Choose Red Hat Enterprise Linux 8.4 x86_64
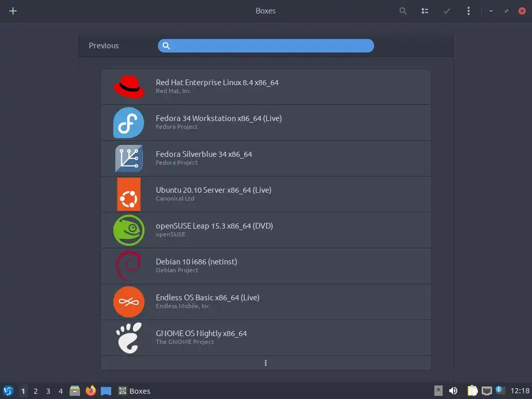532x399 pixels. tap(265, 87)
